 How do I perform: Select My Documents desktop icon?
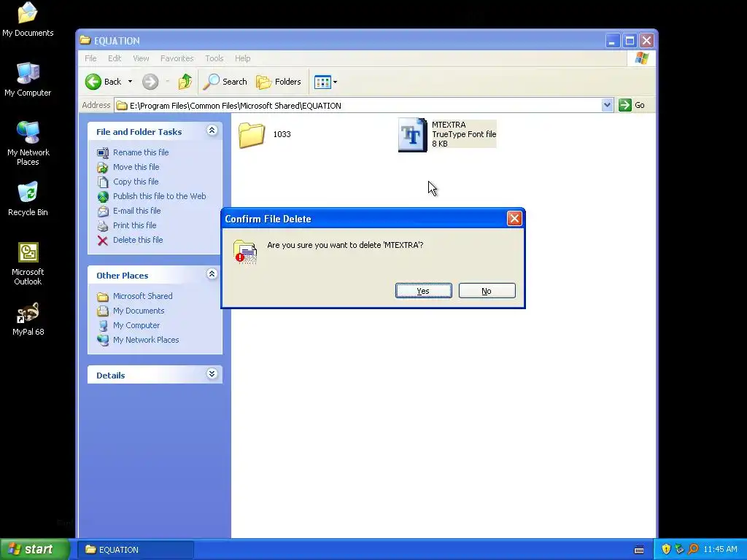(28, 19)
